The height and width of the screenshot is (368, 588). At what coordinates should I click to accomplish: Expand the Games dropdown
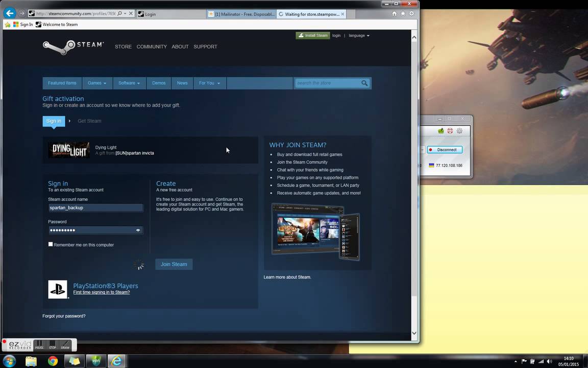(x=97, y=83)
